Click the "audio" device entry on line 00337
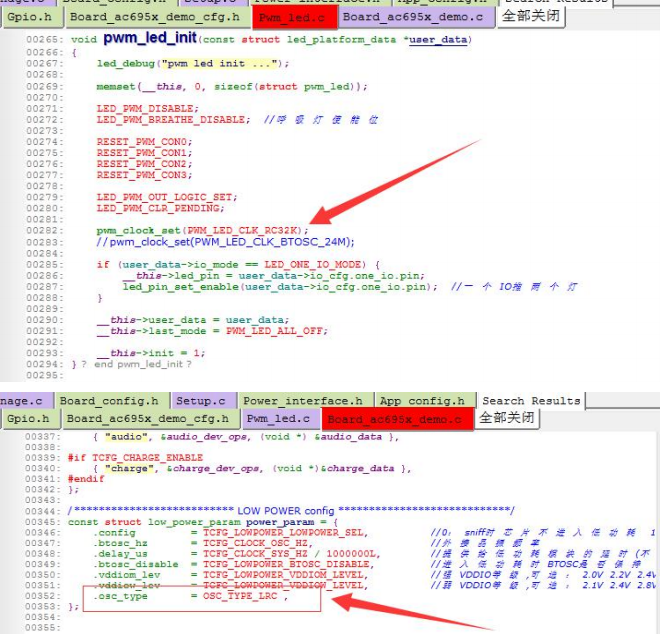Viewport: 660px width, 634px height. click(246, 437)
